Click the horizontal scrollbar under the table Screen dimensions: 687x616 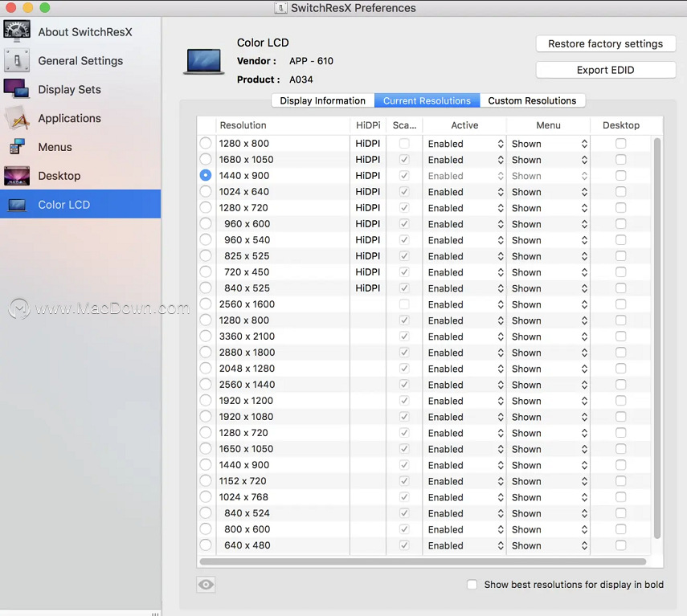(x=423, y=561)
